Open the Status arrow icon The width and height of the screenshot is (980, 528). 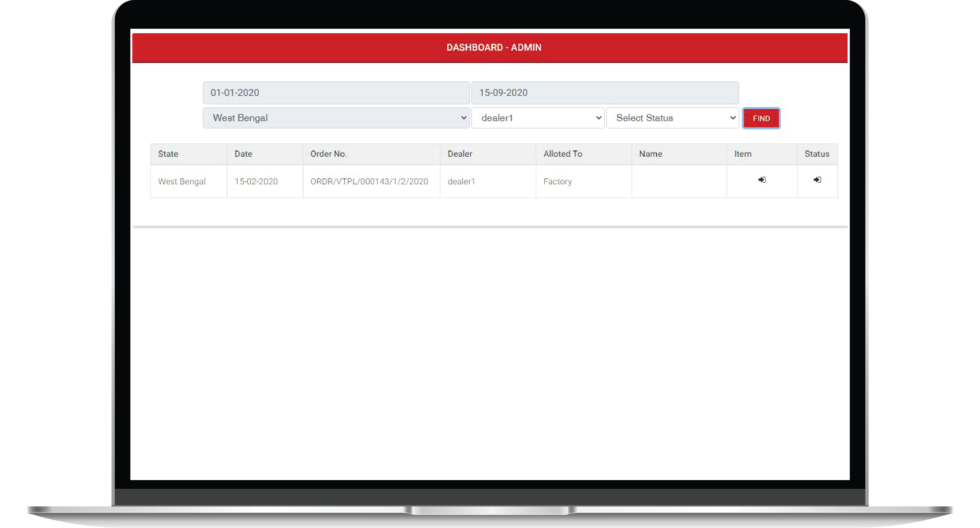(817, 180)
